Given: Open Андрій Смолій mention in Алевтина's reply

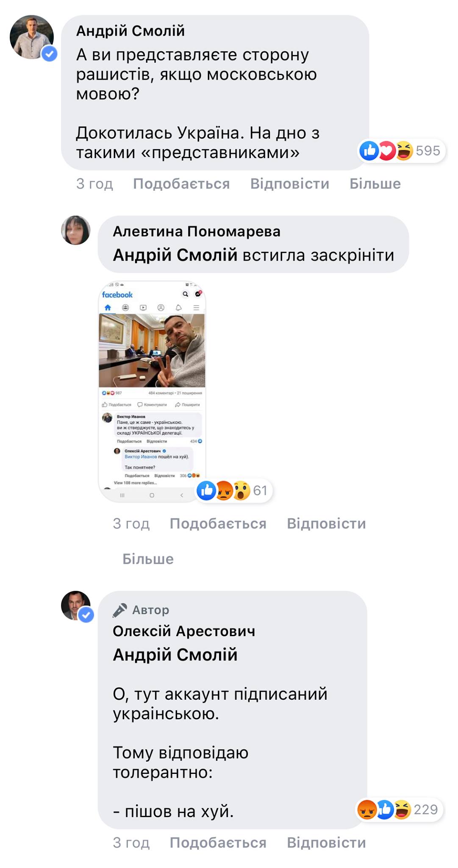Looking at the screenshot, I should click(x=175, y=255).
